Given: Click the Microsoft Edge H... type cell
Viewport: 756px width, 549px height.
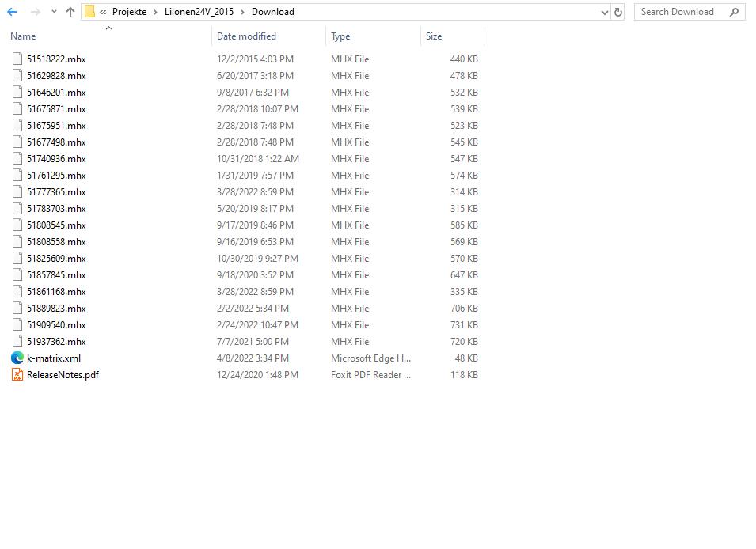Looking at the screenshot, I should click(x=370, y=358).
